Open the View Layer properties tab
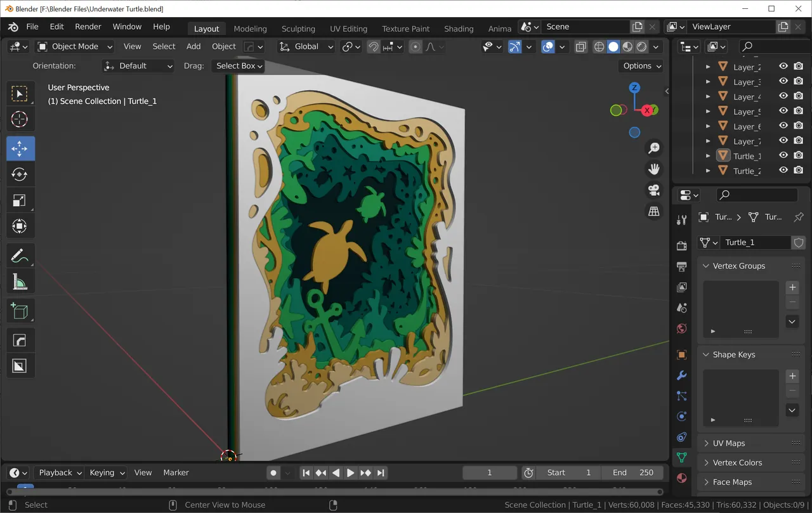 pos(682,287)
